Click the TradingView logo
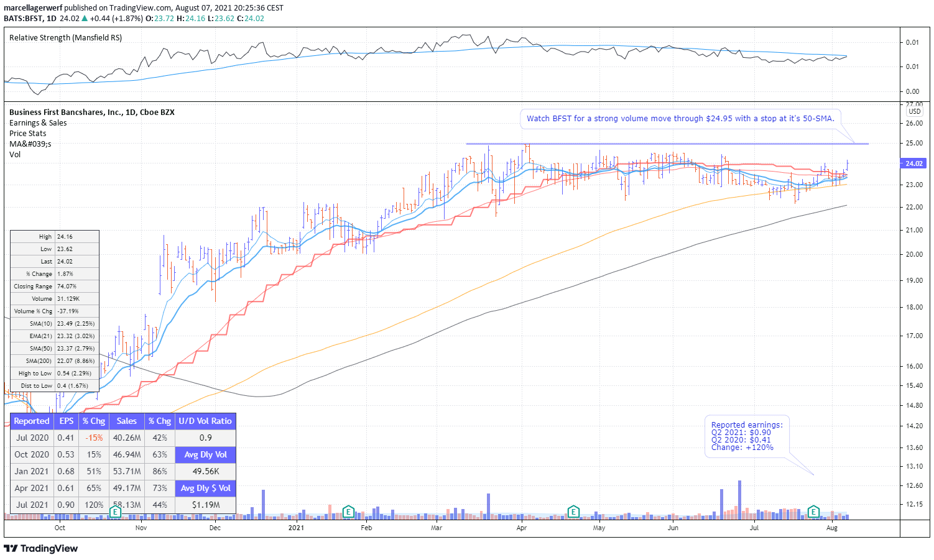The height and width of the screenshot is (560, 934). (41, 548)
